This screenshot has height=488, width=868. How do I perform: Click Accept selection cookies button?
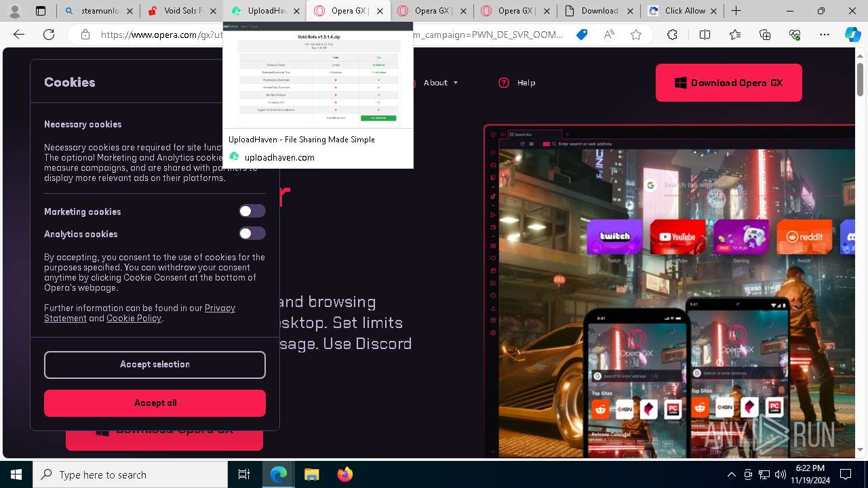point(155,365)
